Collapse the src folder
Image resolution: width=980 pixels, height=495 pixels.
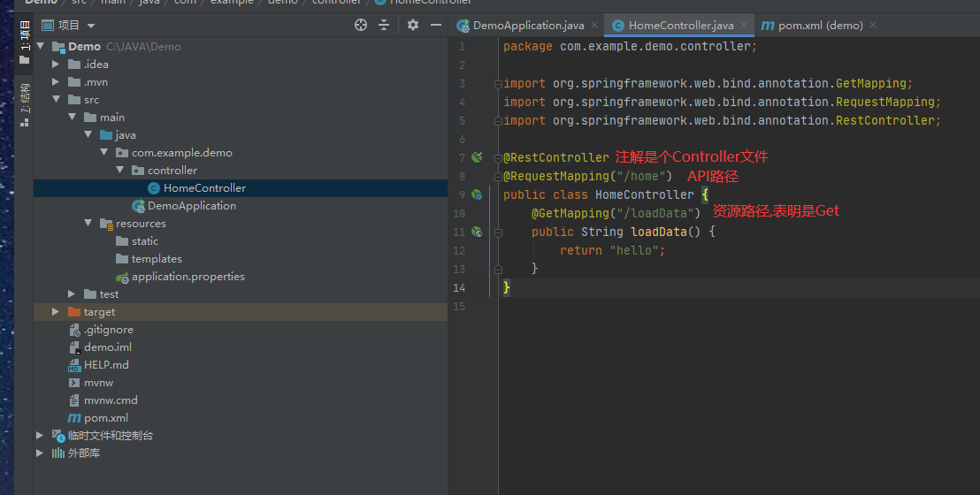pos(57,99)
